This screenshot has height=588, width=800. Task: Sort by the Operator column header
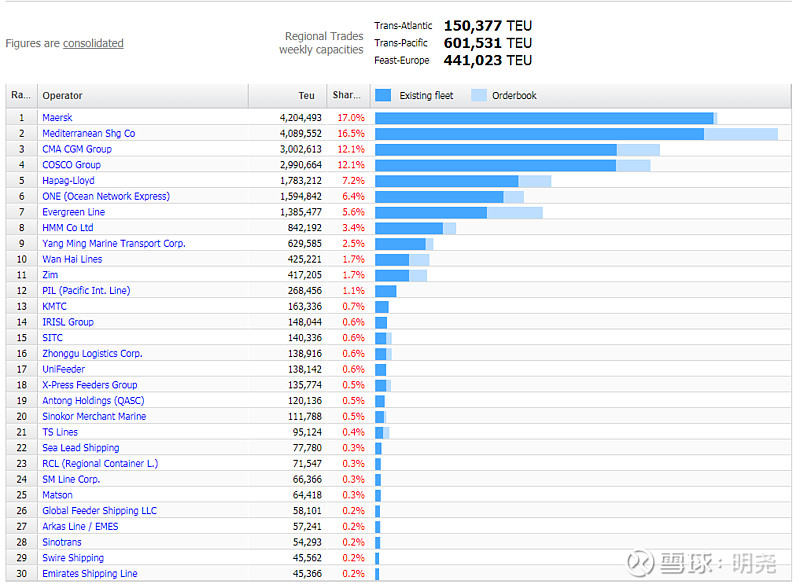tap(143, 95)
